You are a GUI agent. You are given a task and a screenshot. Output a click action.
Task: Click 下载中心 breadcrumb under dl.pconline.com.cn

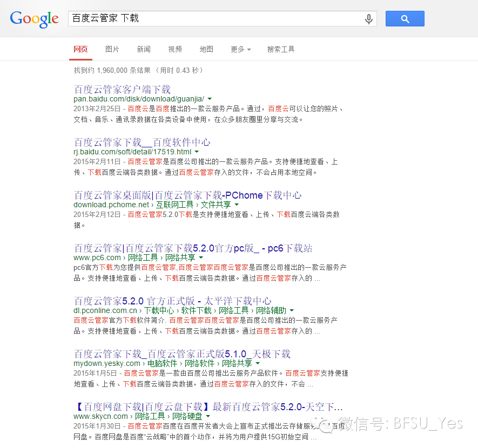tap(159, 311)
